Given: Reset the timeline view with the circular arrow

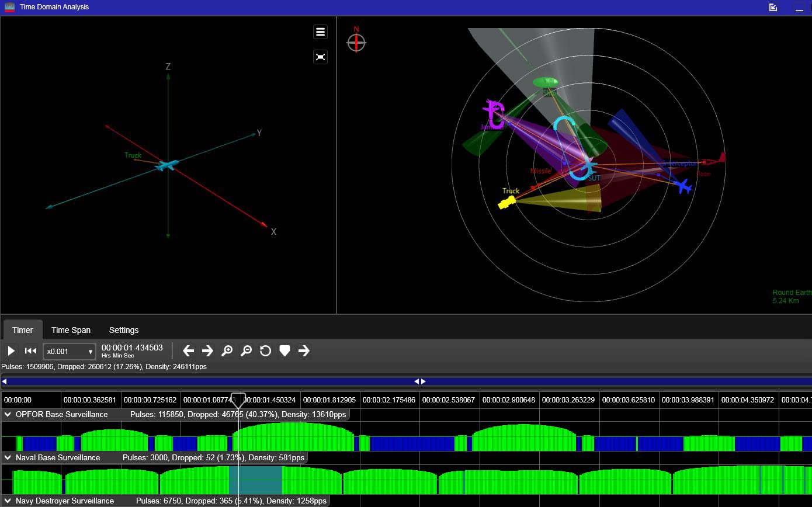Looking at the screenshot, I should click(265, 351).
